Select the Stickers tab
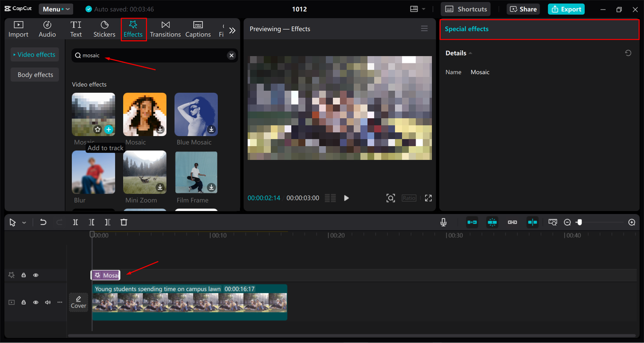This screenshot has height=343, width=644. tap(104, 30)
